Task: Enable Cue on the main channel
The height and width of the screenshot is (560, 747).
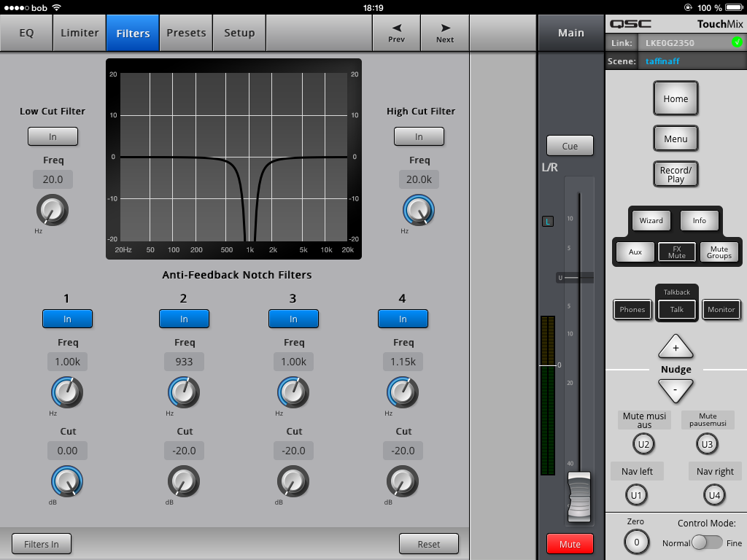Action: (570, 146)
